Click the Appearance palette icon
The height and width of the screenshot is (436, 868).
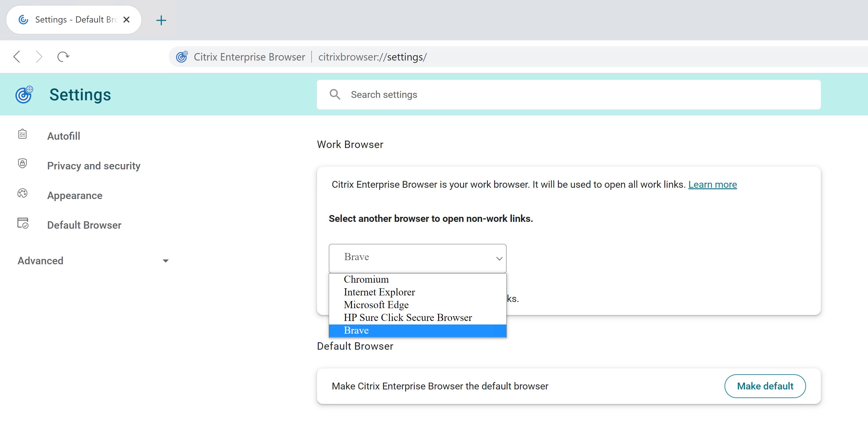click(x=23, y=194)
